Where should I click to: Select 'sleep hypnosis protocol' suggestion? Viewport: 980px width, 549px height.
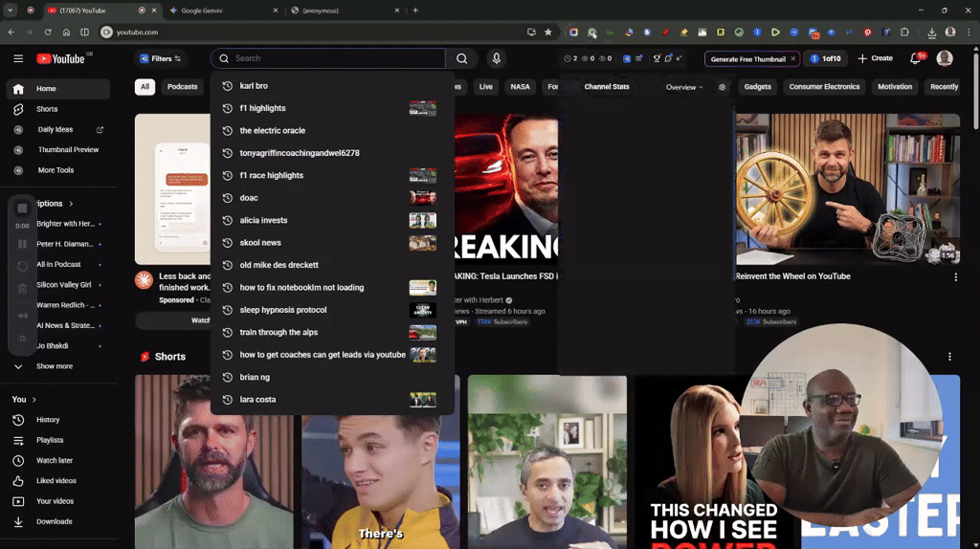click(332, 310)
